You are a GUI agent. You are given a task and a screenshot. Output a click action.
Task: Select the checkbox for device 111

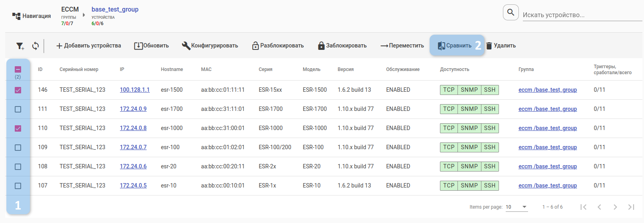coord(18,109)
